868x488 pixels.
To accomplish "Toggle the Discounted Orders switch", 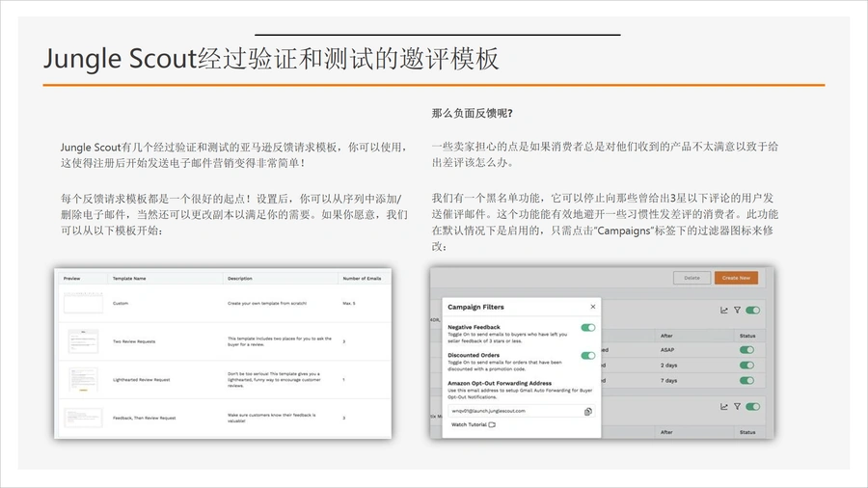I will click(588, 355).
